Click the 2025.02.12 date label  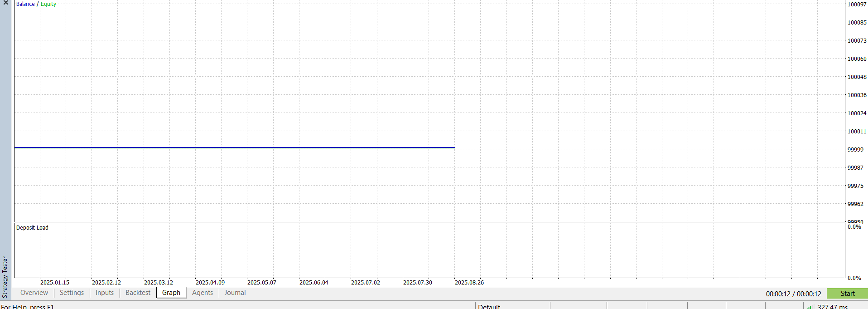tap(106, 282)
